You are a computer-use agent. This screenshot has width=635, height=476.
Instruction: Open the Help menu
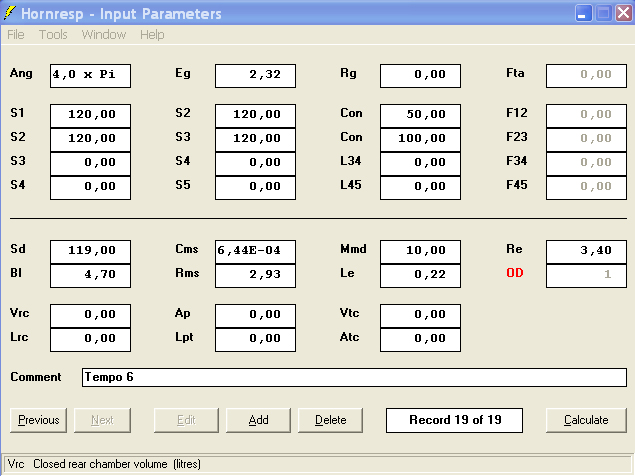tap(152, 34)
